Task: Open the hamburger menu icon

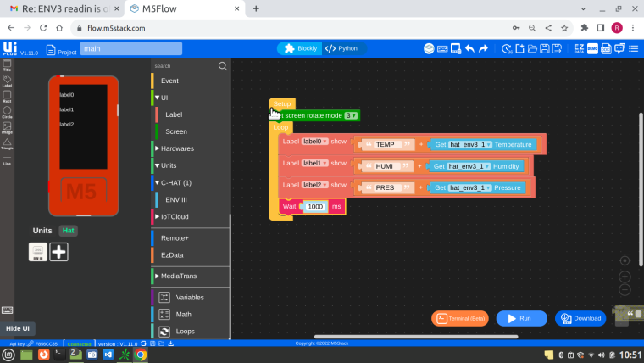Action: coord(633,48)
